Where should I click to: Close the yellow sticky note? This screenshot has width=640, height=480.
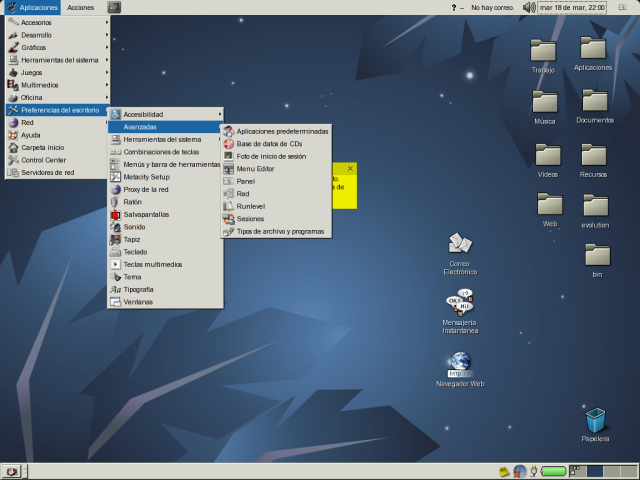349,168
